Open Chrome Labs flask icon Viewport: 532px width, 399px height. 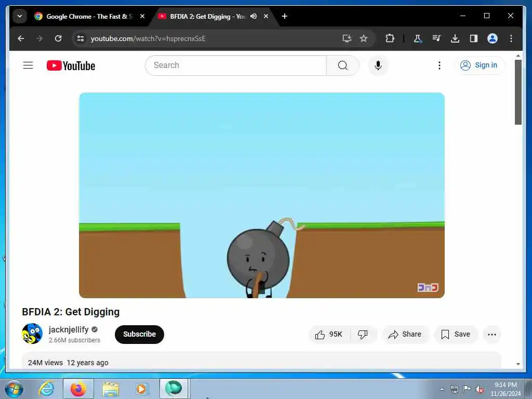pos(418,38)
